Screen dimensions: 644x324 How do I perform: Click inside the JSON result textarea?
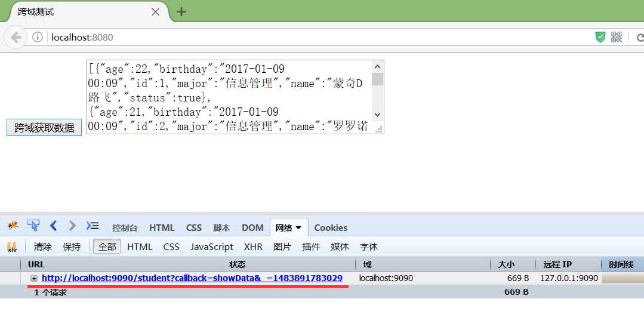229,97
